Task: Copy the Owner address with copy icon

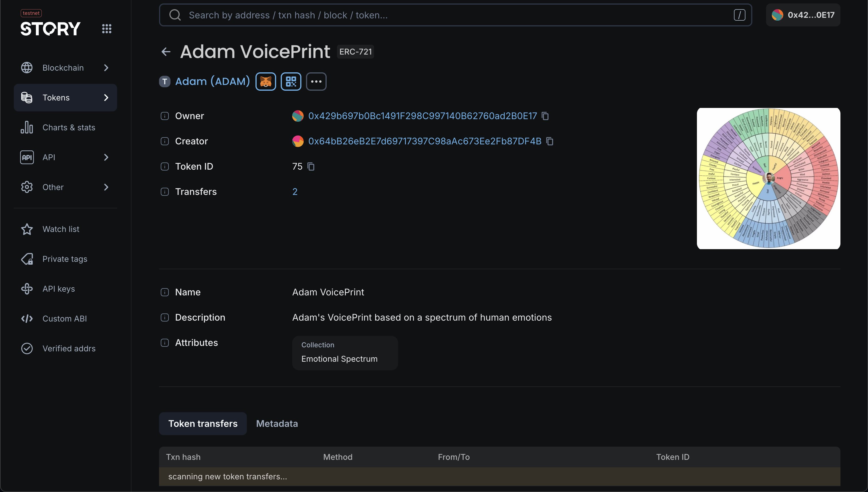Action: coord(545,116)
